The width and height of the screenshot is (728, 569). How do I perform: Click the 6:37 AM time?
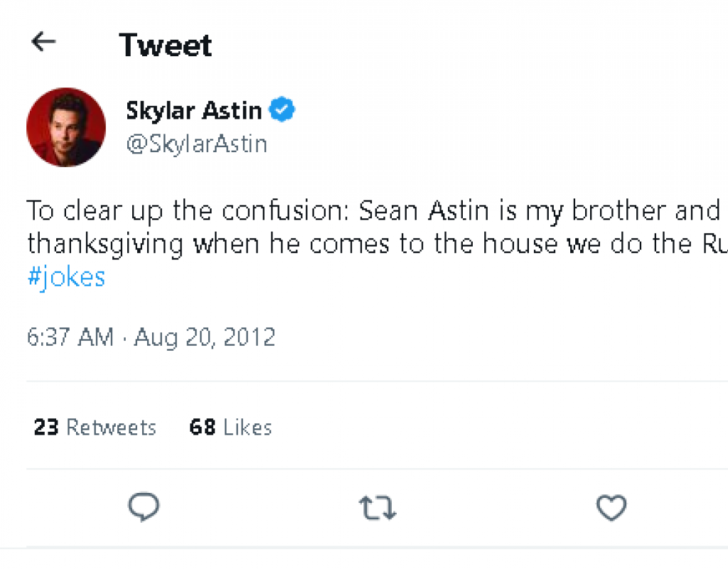pos(70,336)
